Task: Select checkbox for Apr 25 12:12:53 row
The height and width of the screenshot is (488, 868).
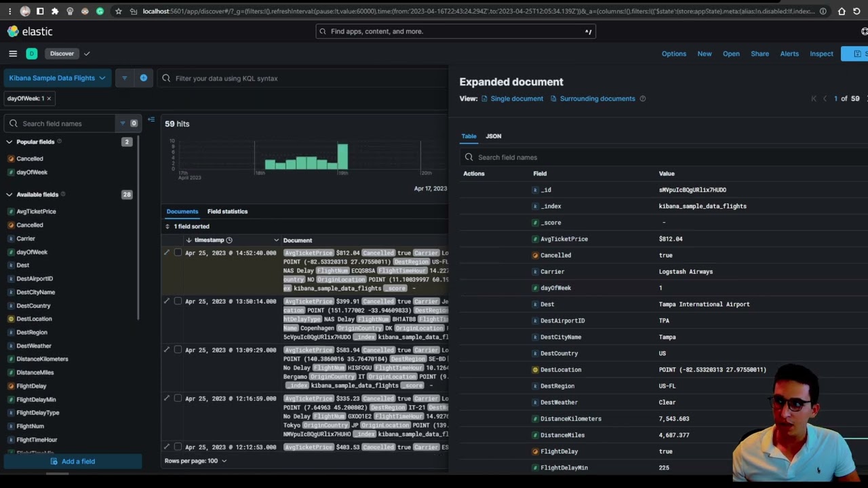Action: (x=178, y=447)
